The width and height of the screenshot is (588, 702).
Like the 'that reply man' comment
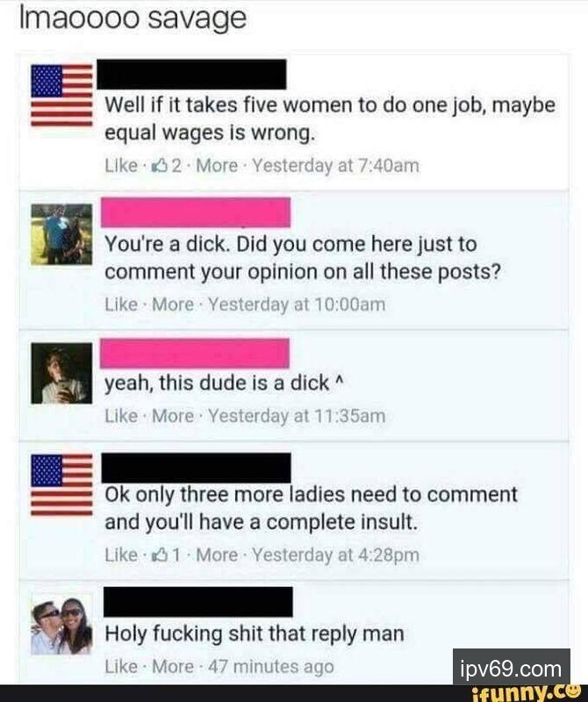[x=121, y=667]
